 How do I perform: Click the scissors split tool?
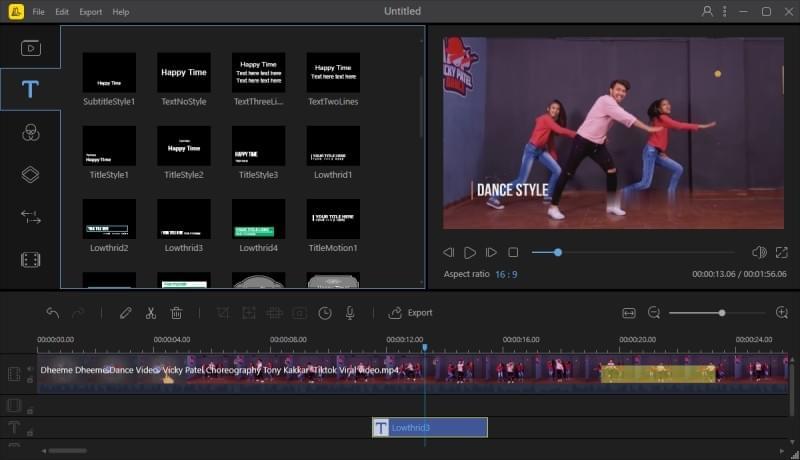click(x=151, y=313)
